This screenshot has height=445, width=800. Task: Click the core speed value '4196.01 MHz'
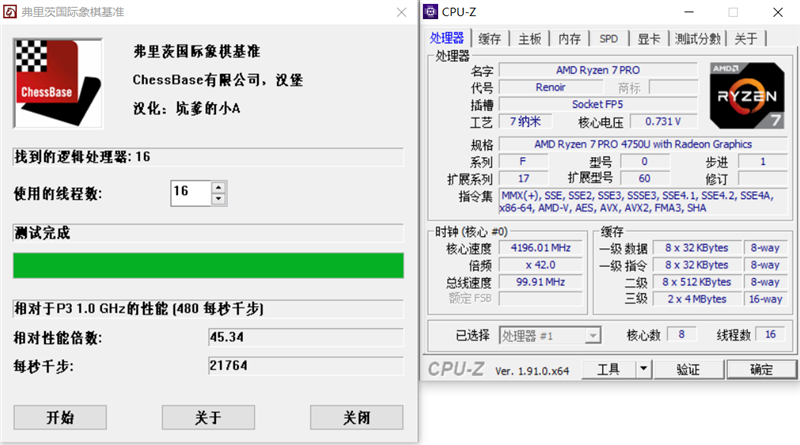[541, 248]
